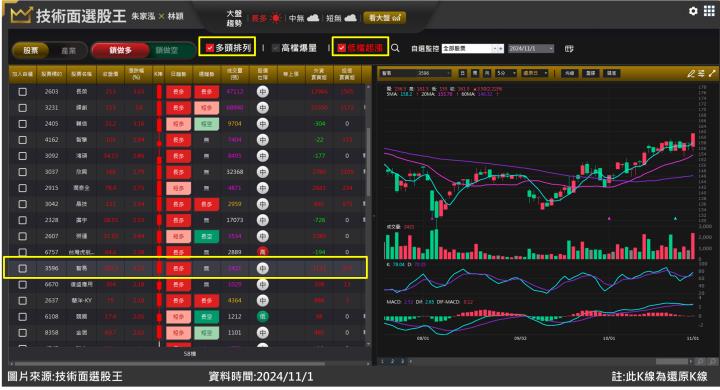This screenshot has width=720, height=390.
Task: Click volume value 32368
Action: [235, 172]
